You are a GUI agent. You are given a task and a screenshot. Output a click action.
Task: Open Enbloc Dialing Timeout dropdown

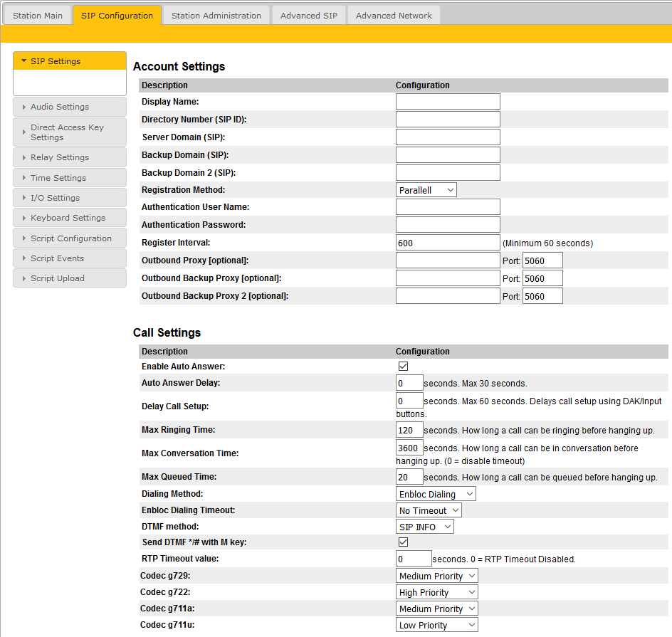429,510
